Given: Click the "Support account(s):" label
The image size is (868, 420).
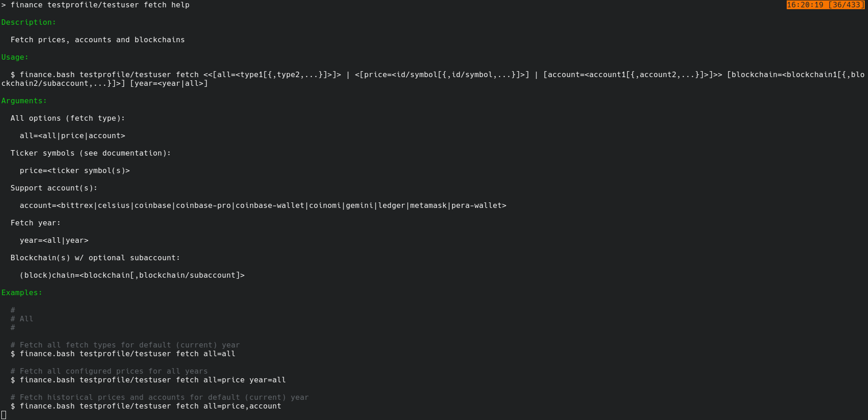Looking at the screenshot, I should click(x=54, y=188).
